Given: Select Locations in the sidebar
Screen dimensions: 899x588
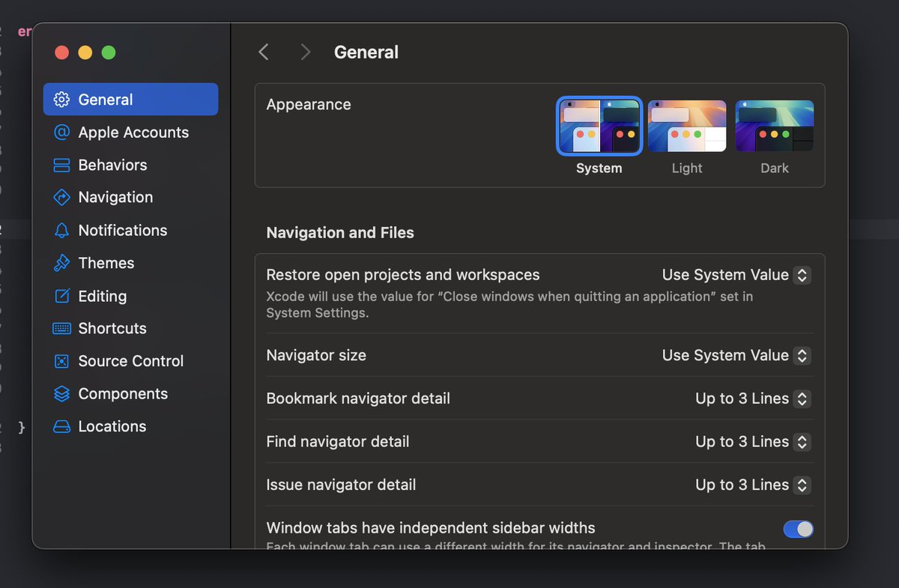Looking at the screenshot, I should click(x=130, y=426).
